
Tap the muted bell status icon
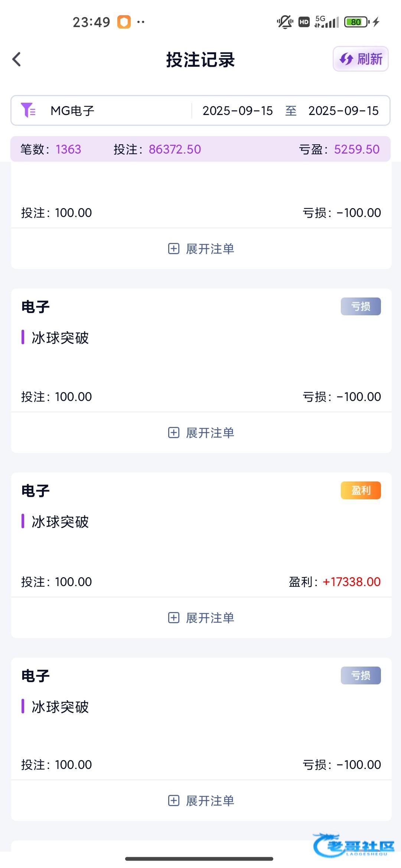pos(285,22)
